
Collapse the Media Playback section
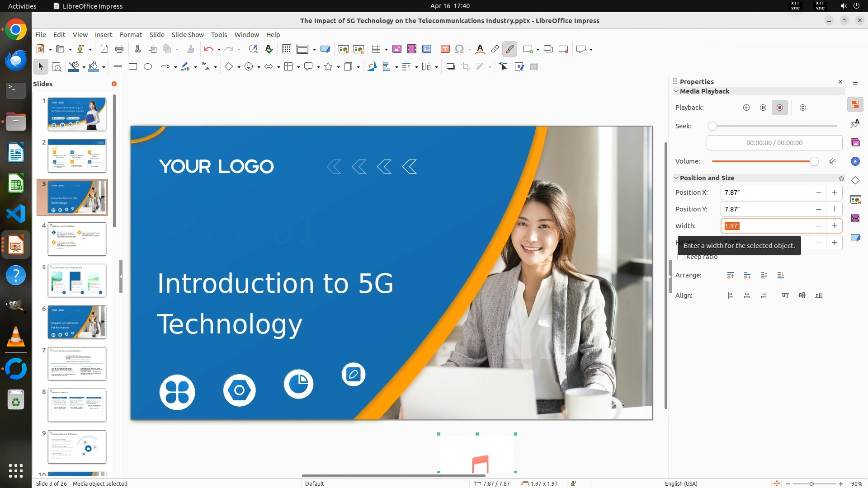[676, 91]
